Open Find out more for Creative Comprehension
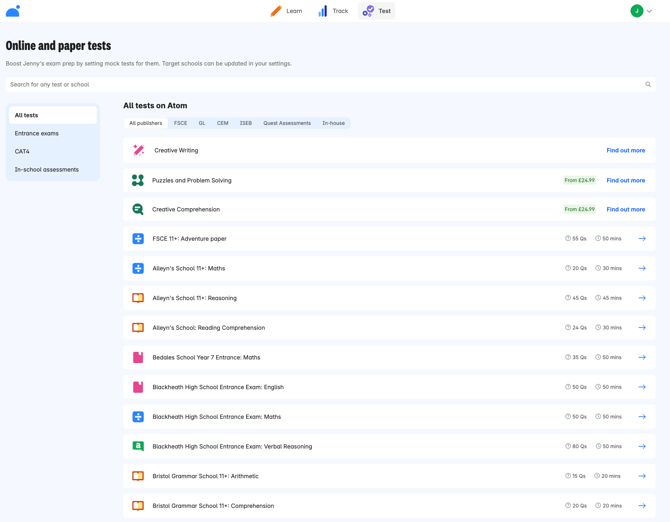 pyautogui.click(x=626, y=209)
